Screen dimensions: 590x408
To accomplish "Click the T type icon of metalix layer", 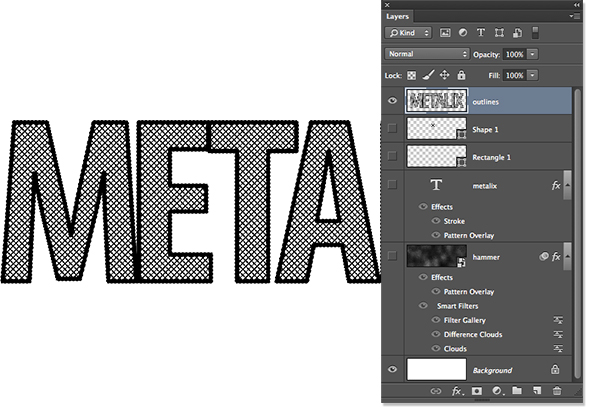I will click(x=436, y=185).
